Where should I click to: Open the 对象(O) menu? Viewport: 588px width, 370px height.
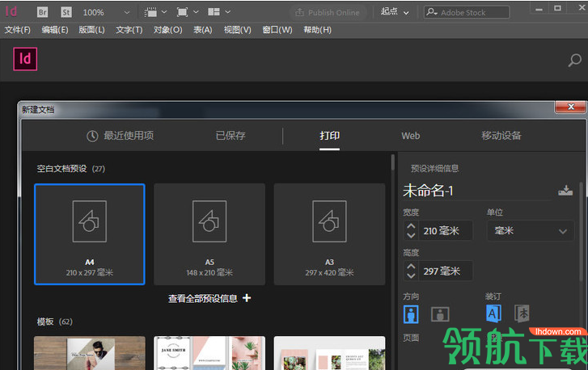click(x=167, y=30)
